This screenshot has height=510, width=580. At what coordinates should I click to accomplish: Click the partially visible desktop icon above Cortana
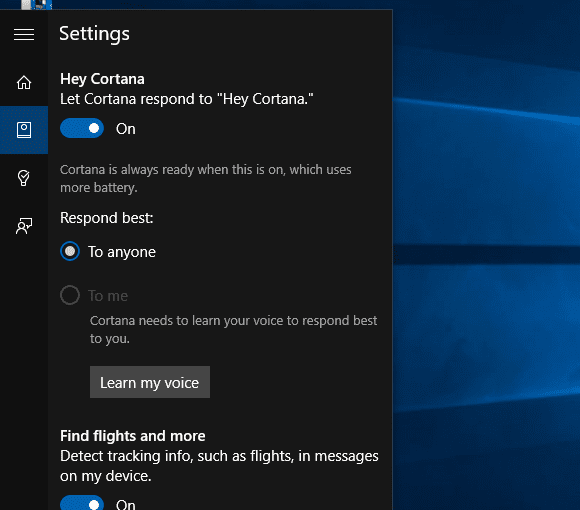point(37,4)
